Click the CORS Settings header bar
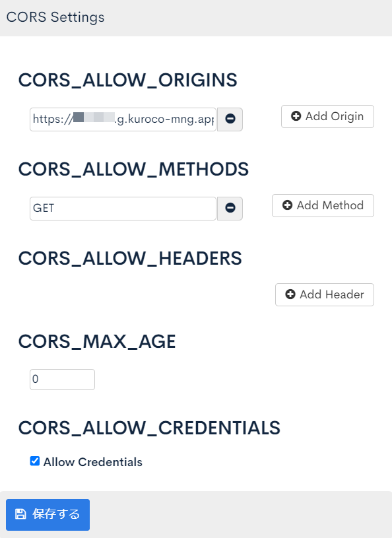 [55, 18]
